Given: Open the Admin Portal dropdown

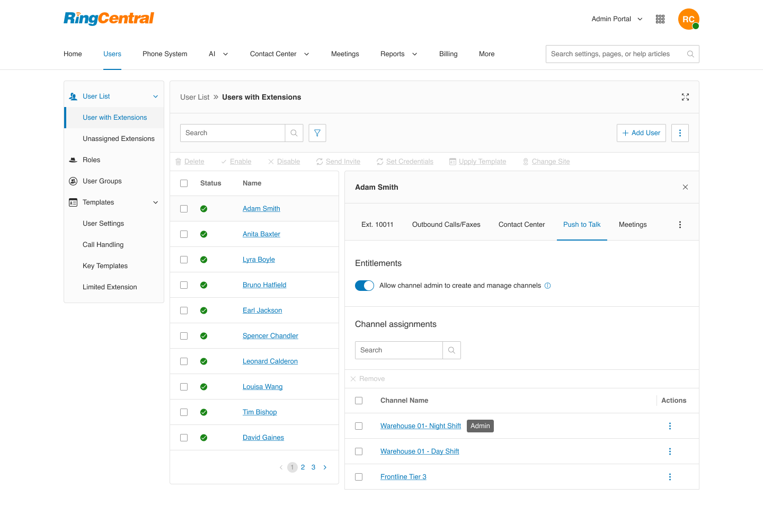Looking at the screenshot, I should coord(616,19).
